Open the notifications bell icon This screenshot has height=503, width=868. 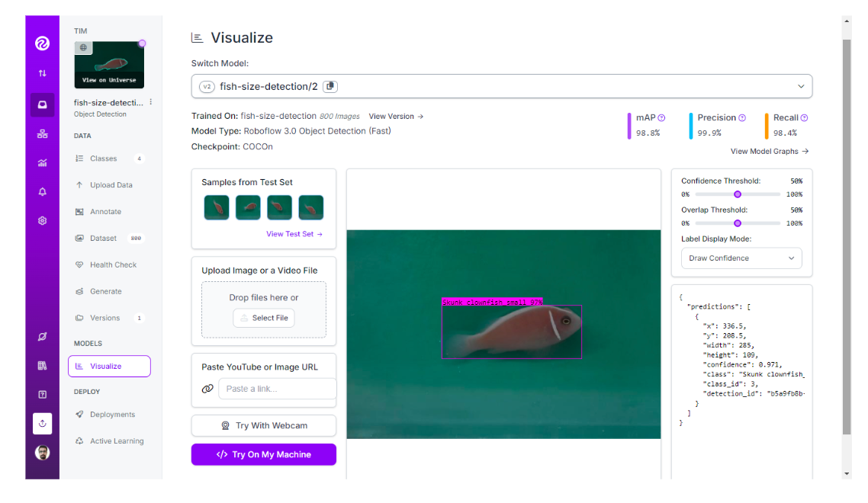42,192
